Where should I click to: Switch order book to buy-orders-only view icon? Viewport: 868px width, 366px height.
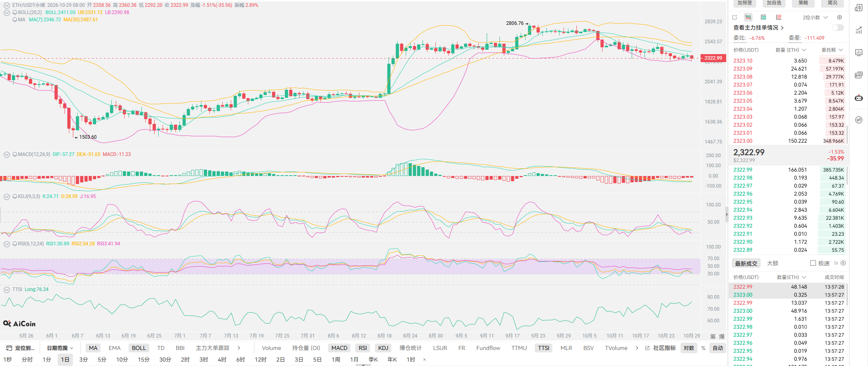763,17
